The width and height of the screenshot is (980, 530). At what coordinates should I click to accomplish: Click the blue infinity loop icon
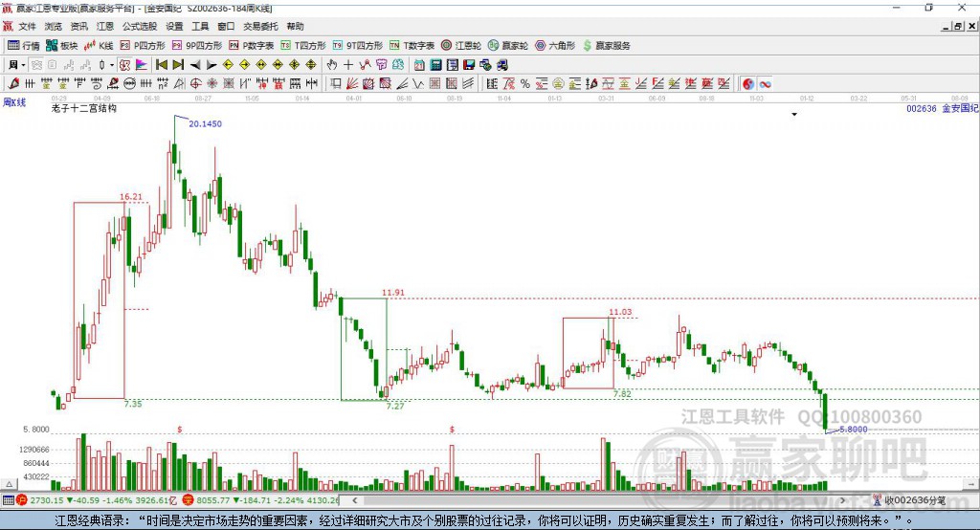(765, 84)
